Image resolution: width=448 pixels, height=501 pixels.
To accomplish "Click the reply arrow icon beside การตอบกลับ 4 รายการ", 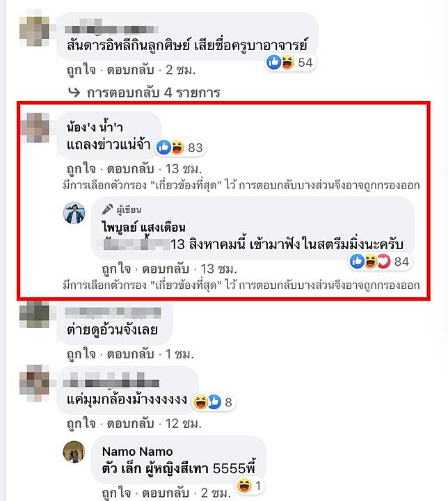I will (74, 93).
